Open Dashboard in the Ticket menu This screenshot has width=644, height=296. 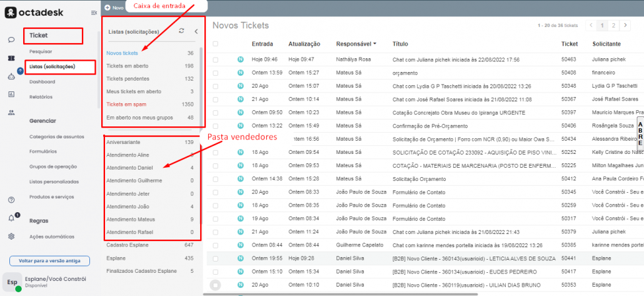pos(43,82)
